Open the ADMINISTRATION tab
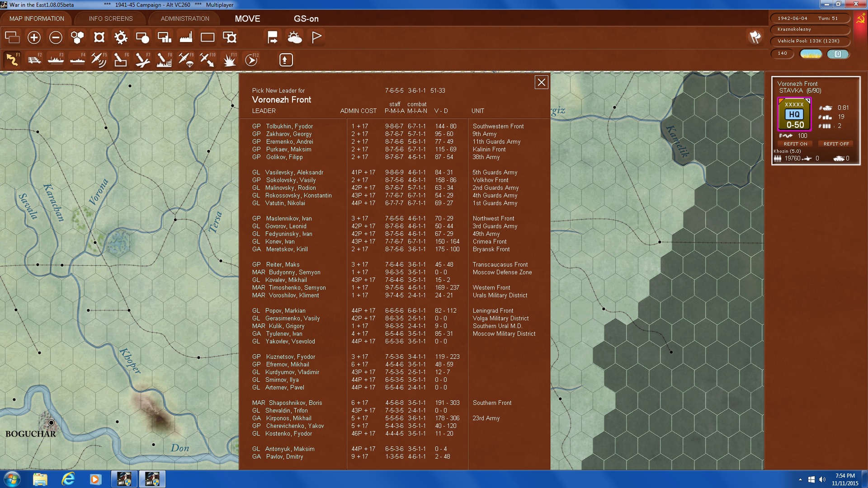Screen dimensions: 868x488 coord(185,19)
